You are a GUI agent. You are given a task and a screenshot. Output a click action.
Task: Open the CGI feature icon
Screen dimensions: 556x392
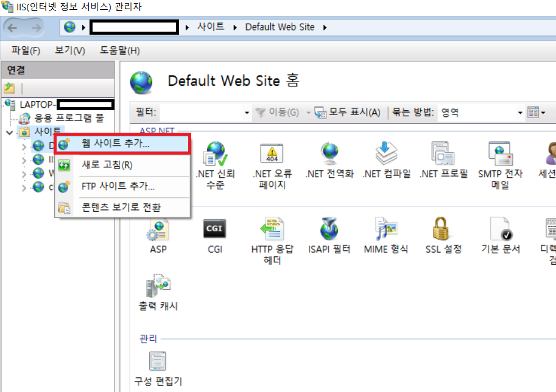pyautogui.click(x=214, y=236)
